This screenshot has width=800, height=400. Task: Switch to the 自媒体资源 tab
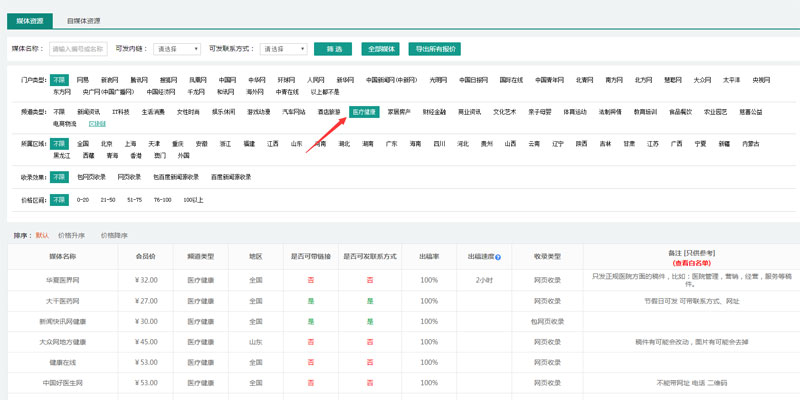83,21
